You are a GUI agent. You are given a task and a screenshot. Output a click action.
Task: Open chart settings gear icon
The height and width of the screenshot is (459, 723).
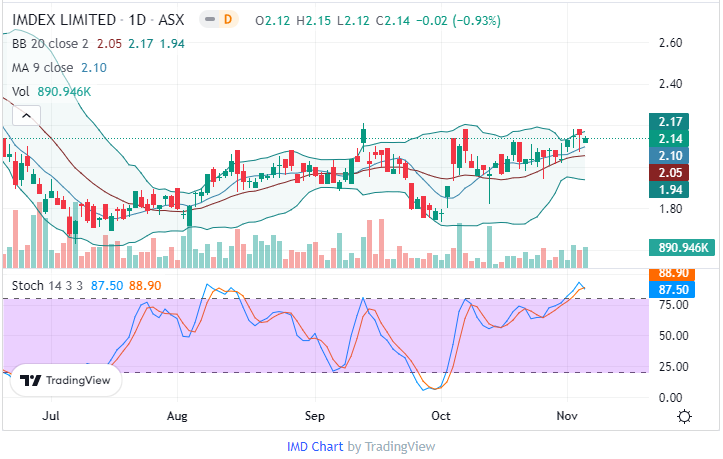pos(684,416)
